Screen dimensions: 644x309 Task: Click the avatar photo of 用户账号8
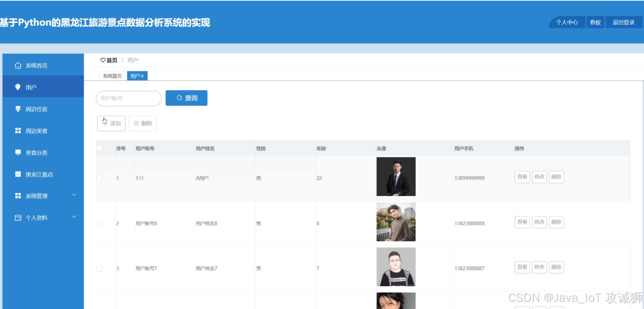[396, 222]
